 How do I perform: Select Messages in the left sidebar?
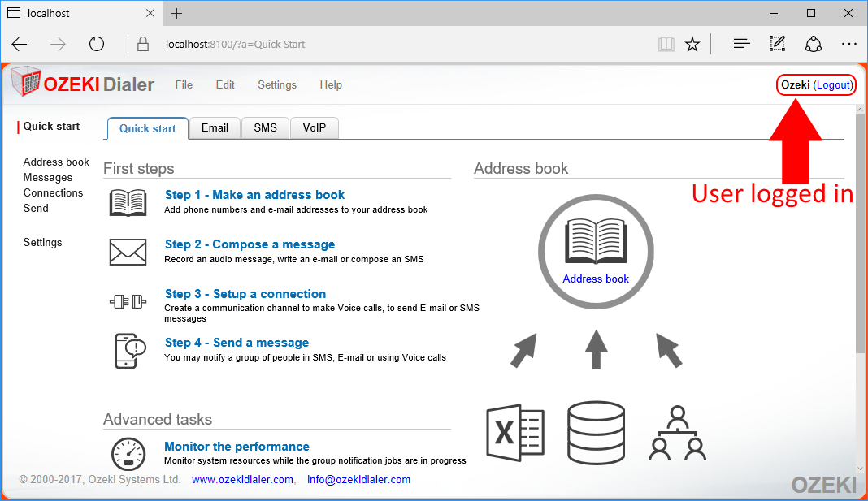click(48, 178)
